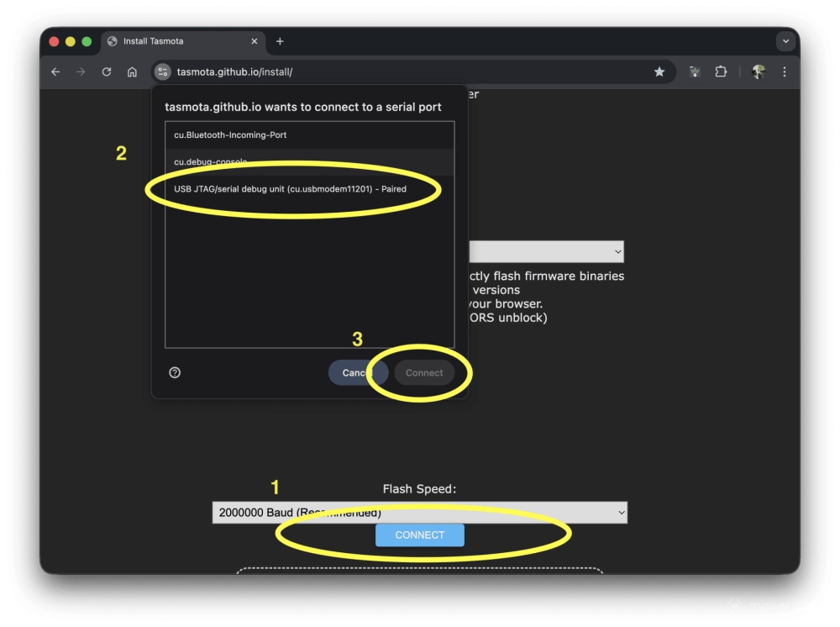Image resolution: width=840 pixels, height=627 pixels.
Task: Go to the browser home page
Action: (x=132, y=72)
